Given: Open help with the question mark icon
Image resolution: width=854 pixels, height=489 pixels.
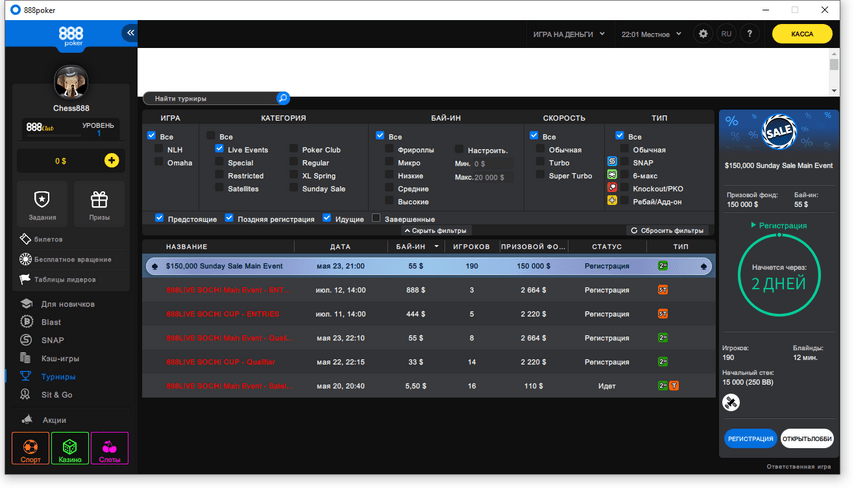Looking at the screenshot, I should [x=749, y=34].
